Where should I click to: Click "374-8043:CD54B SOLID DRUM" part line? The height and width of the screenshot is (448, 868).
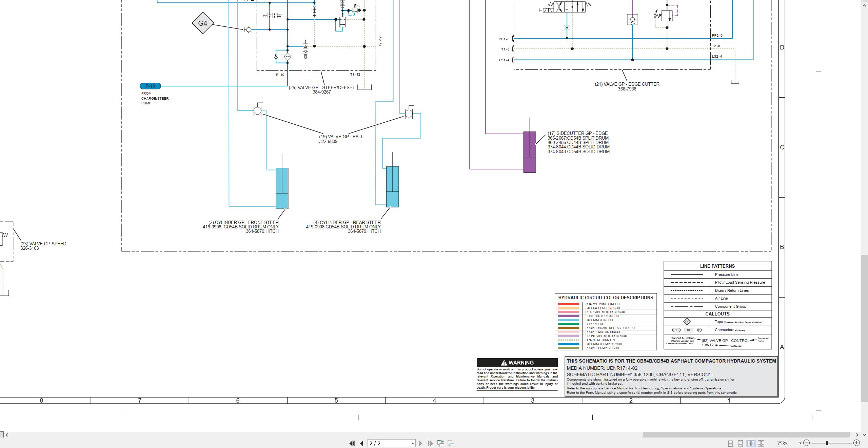pos(578,151)
